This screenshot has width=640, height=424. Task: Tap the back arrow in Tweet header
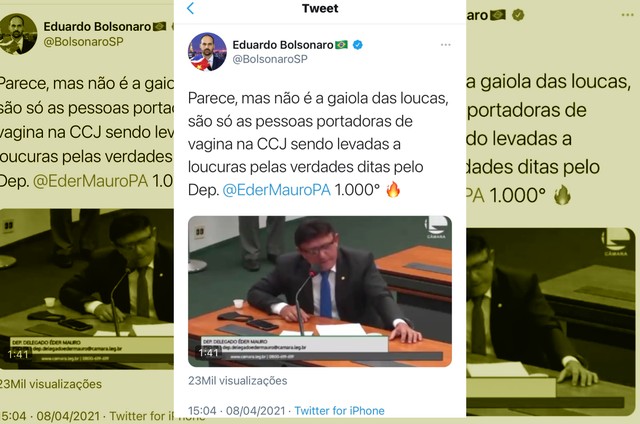coord(191,8)
